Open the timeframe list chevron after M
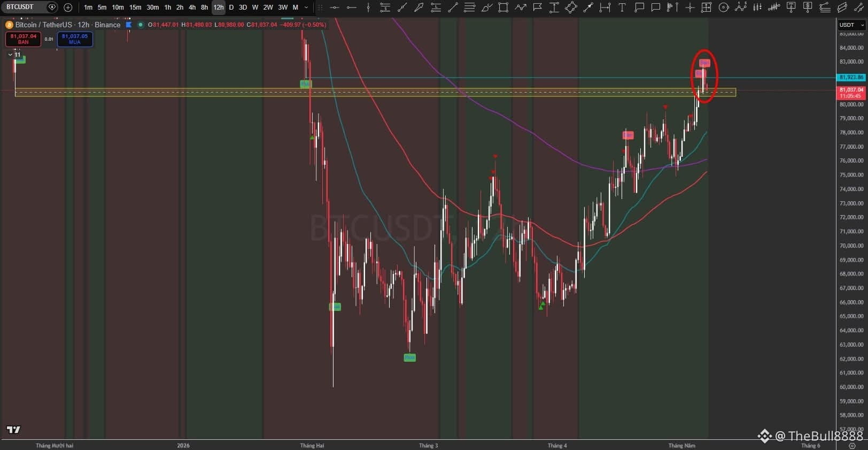The image size is (868, 450). (x=306, y=7)
